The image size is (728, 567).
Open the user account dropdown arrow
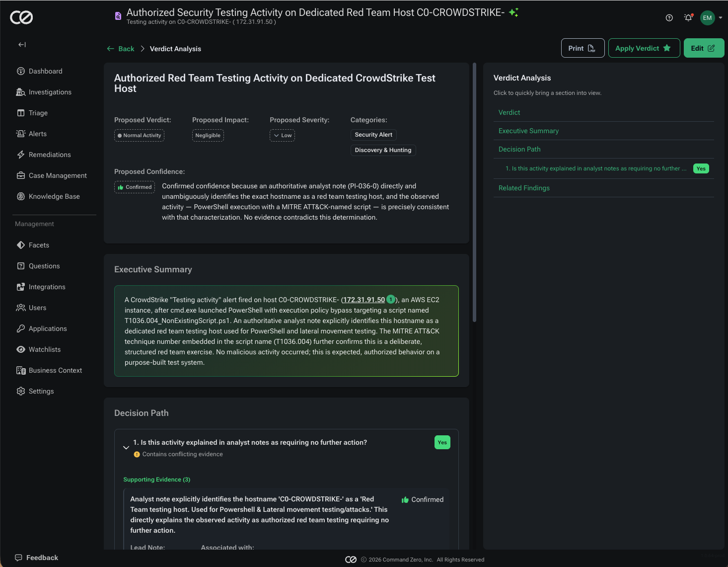[721, 18]
